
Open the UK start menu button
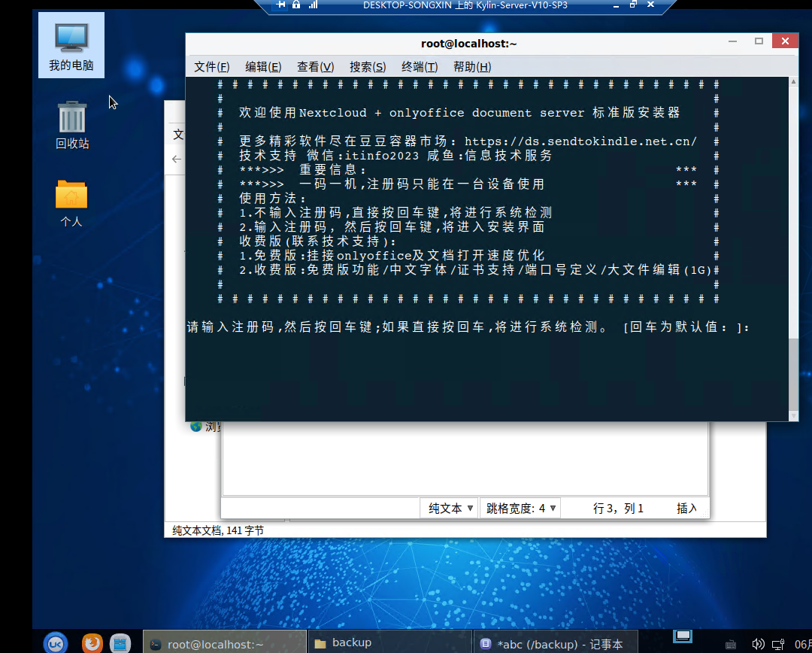pos(56,643)
